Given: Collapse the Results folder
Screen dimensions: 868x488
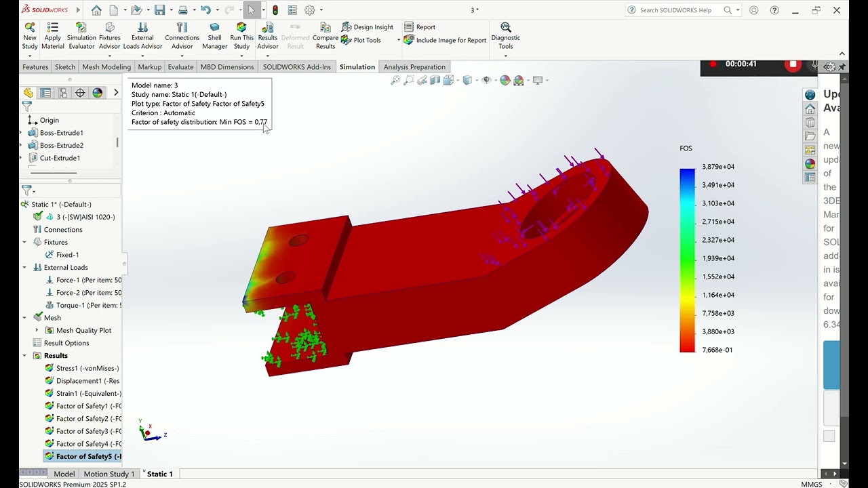Looking at the screenshot, I should coord(25,356).
